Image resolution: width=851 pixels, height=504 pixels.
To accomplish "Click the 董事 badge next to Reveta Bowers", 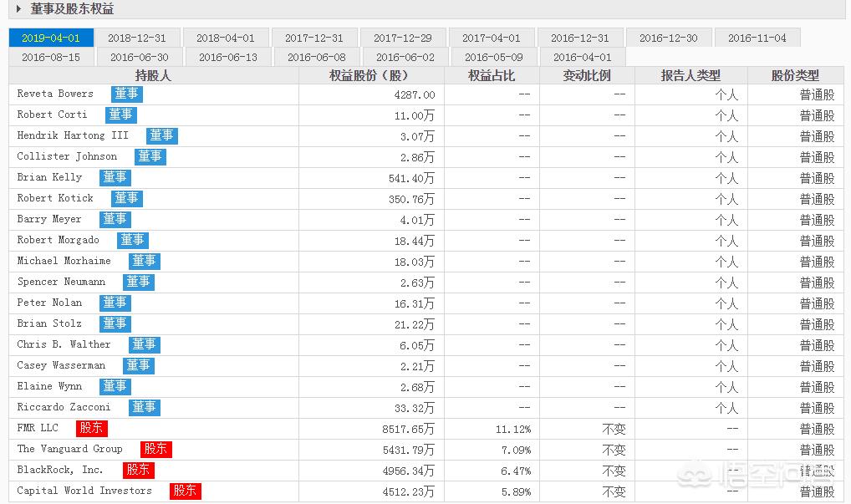I will pyautogui.click(x=127, y=94).
